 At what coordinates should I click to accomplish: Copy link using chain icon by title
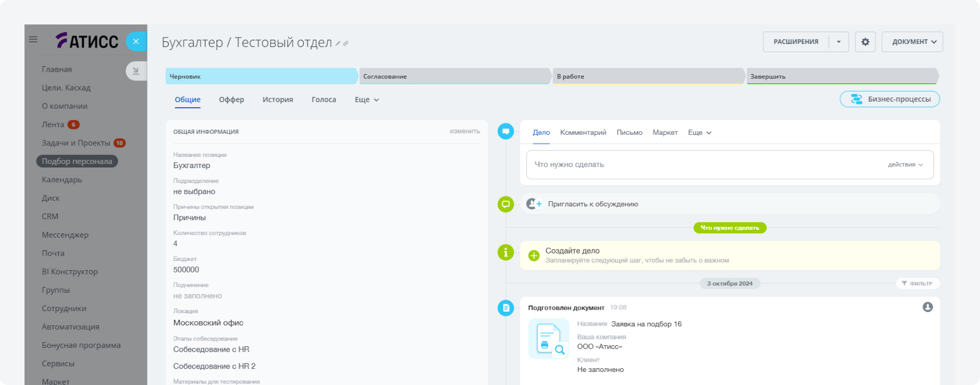[x=346, y=44]
